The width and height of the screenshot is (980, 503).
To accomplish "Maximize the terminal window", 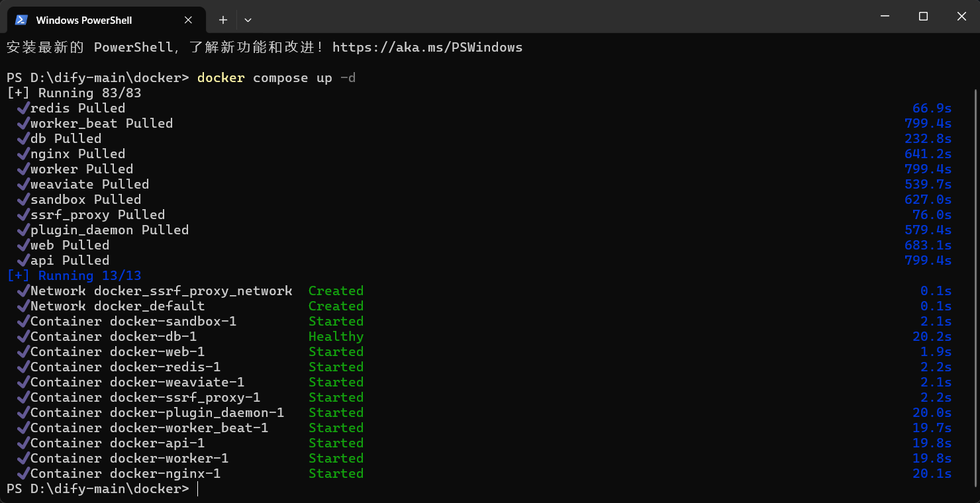I will tap(923, 17).
